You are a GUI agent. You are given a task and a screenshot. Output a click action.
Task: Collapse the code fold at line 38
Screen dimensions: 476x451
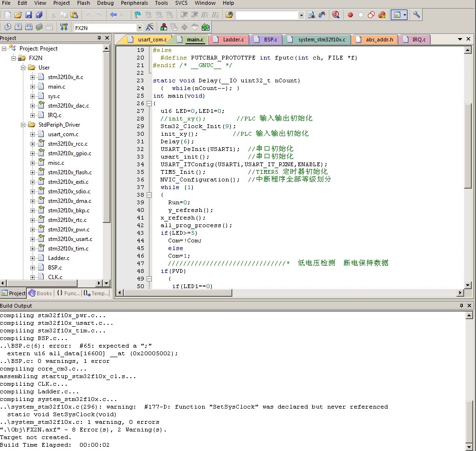(149, 195)
